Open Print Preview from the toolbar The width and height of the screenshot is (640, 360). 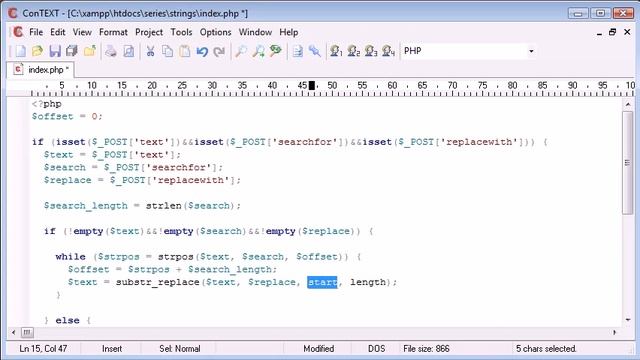tap(129, 51)
